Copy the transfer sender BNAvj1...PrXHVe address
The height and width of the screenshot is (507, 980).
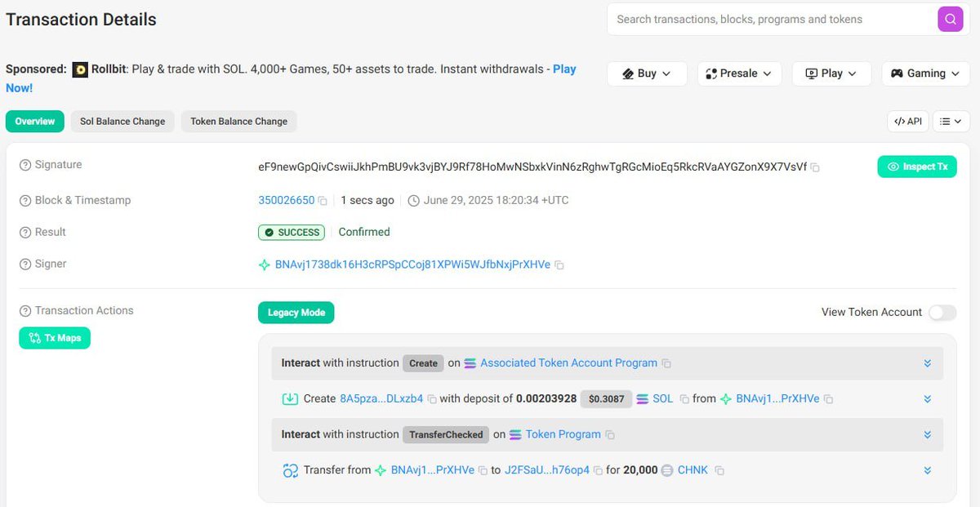483,471
